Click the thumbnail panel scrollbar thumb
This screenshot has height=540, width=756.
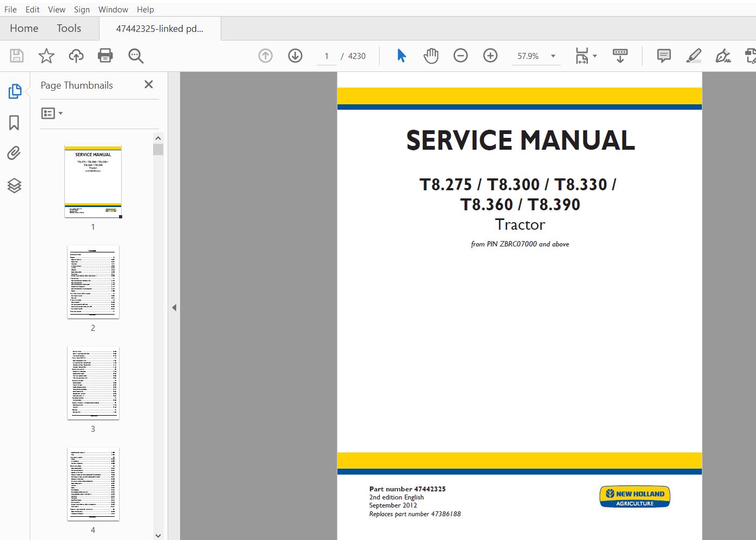tap(158, 149)
